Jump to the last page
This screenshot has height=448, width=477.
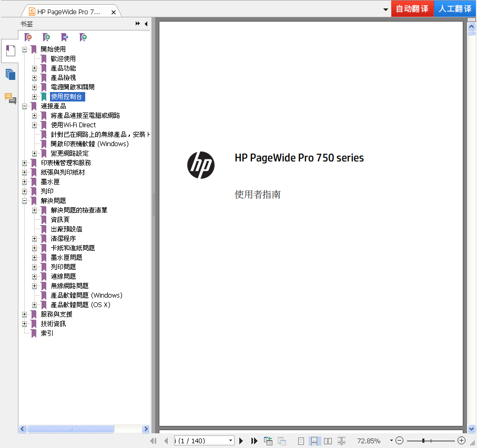[x=255, y=441]
